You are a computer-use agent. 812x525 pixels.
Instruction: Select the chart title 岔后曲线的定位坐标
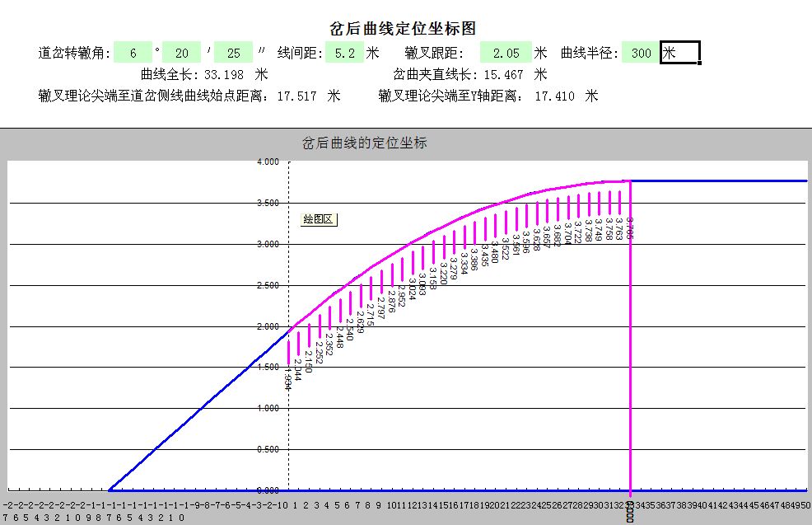[365, 143]
